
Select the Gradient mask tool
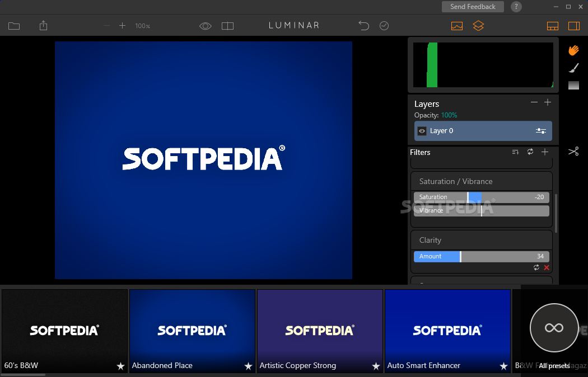573,86
